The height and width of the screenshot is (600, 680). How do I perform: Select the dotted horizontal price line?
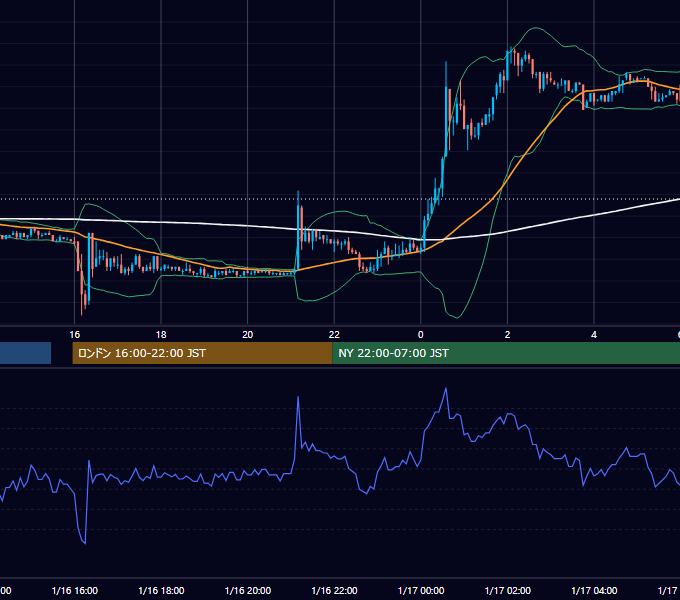[x=340, y=199]
